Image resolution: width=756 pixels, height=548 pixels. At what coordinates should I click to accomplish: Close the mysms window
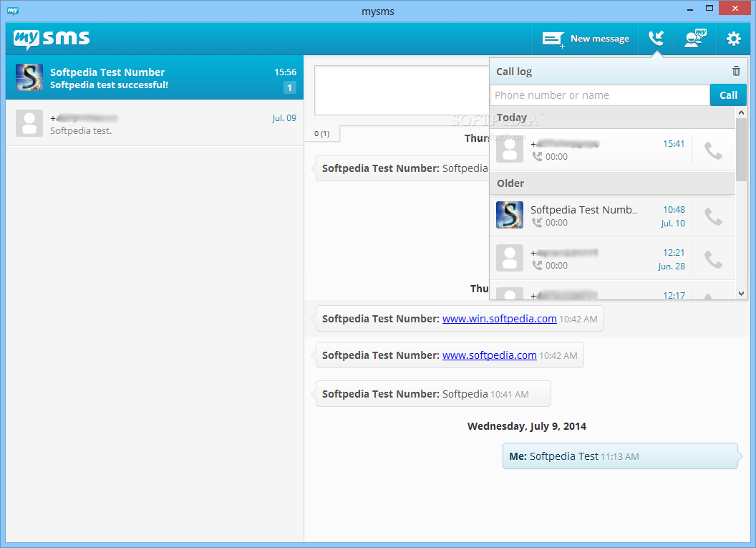coord(735,8)
